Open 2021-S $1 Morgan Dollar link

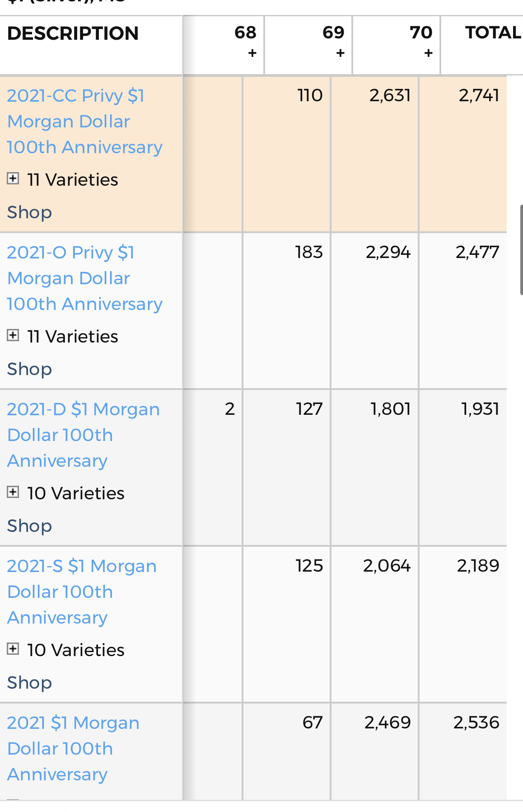point(81,591)
